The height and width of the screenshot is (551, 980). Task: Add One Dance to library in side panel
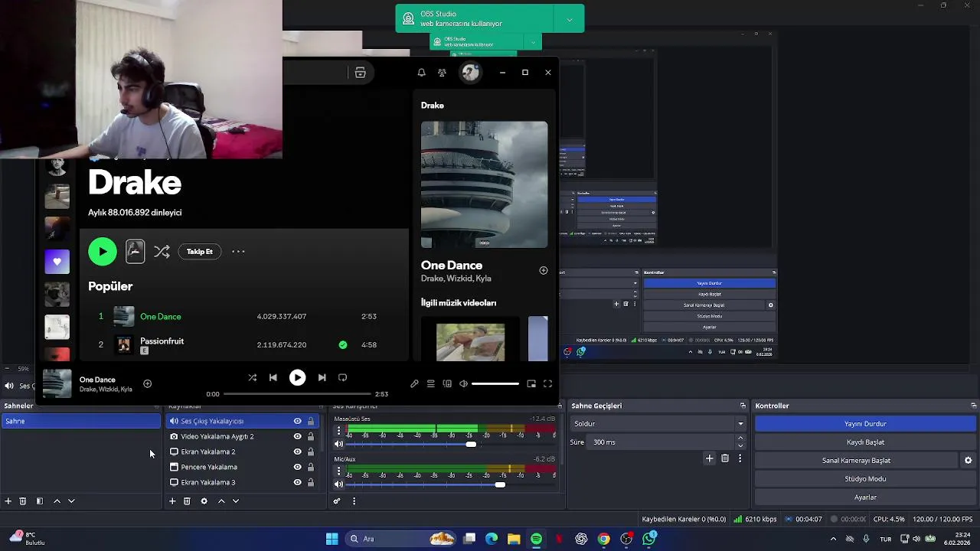pos(544,270)
